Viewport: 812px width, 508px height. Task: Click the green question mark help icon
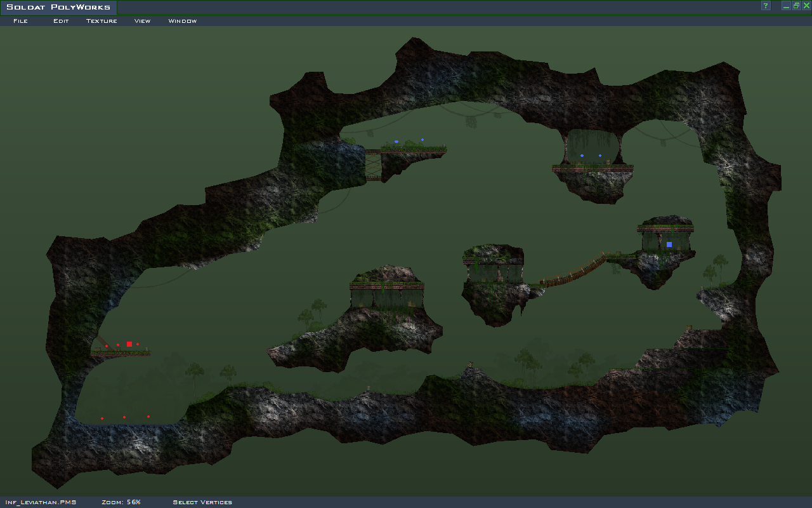coord(766,6)
